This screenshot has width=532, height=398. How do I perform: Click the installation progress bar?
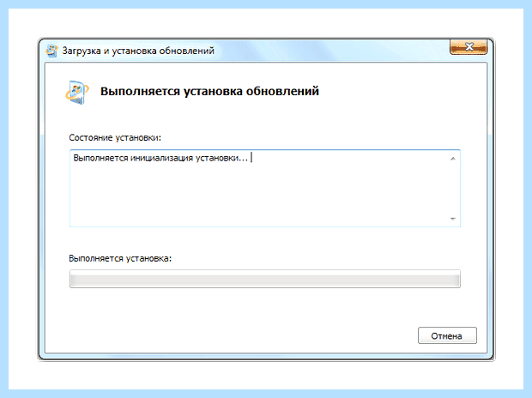265,279
